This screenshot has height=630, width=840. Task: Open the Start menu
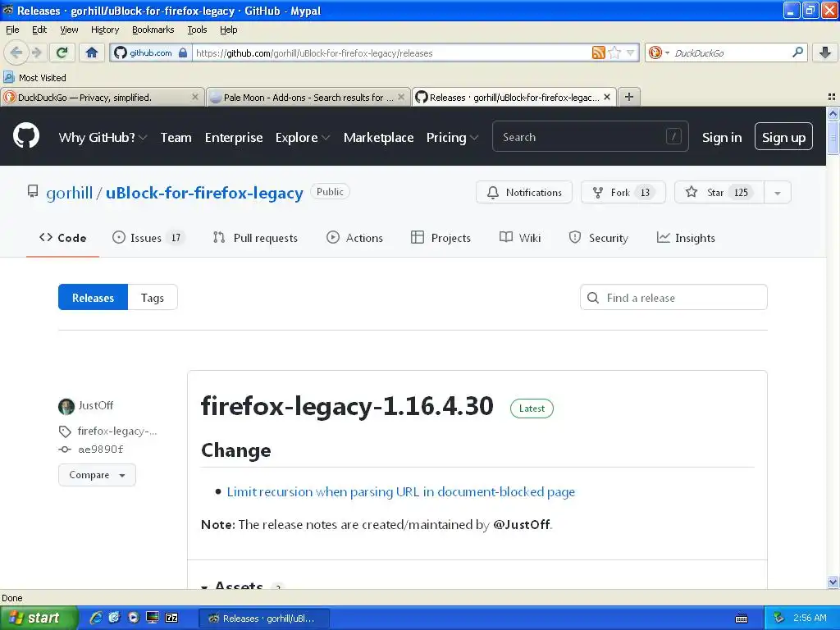(39, 618)
